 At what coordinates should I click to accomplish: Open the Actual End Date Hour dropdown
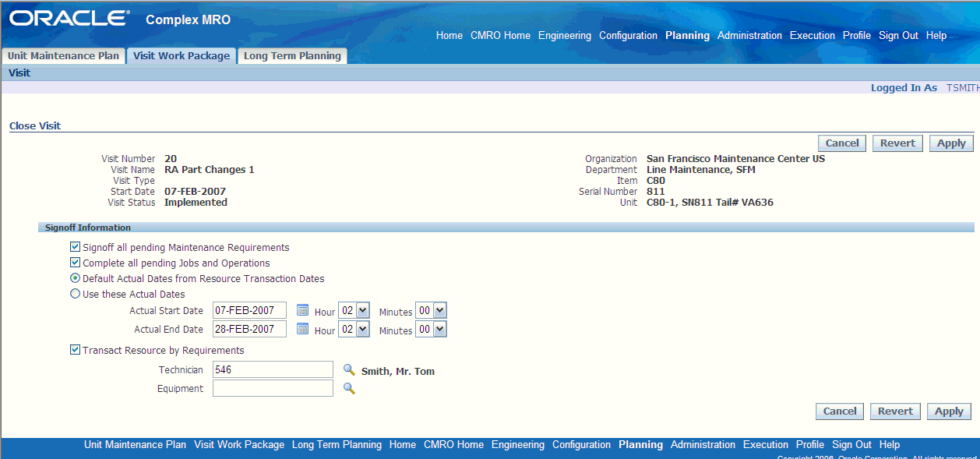coord(354,330)
